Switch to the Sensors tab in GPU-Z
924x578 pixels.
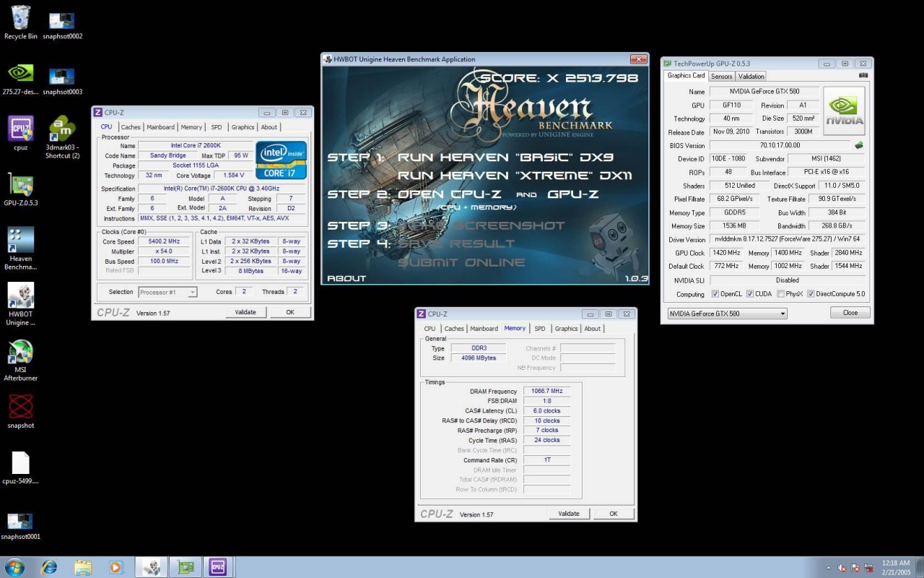tap(721, 76)
